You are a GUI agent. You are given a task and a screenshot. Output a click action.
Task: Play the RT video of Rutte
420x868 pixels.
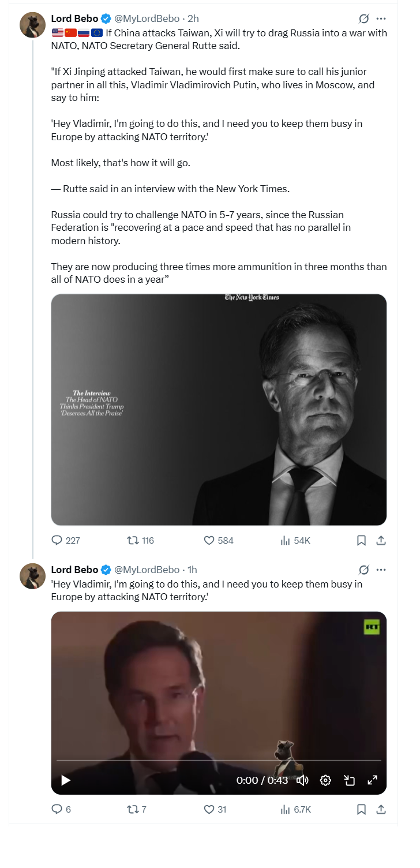(x=66, y=780)
